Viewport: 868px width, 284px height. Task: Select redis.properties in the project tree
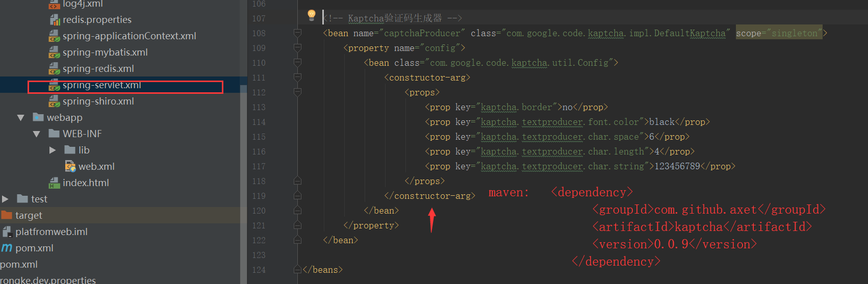pos(97,20)
